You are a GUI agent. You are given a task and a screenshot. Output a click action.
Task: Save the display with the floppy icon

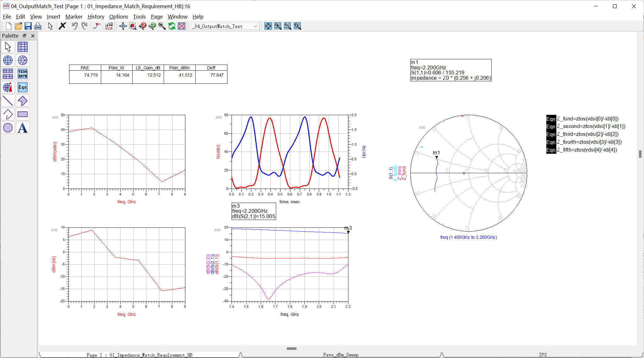pyautogui.click(x=28, y=26)
